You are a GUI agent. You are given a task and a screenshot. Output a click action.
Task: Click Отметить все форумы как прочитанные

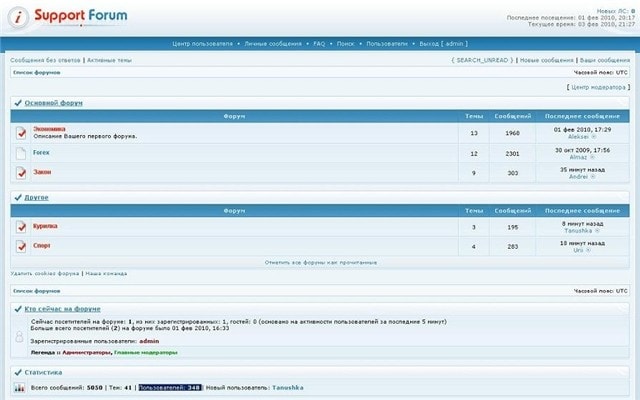click(x=321, y=262)
